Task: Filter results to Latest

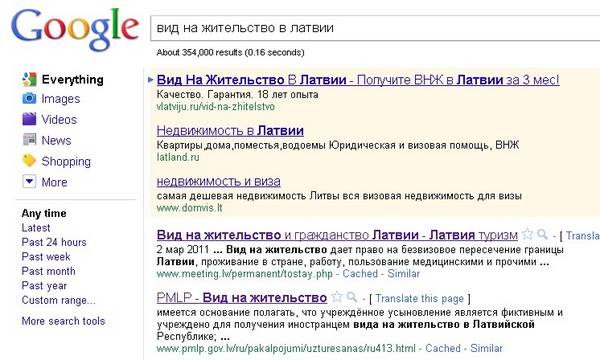Action: pos(36,228)
